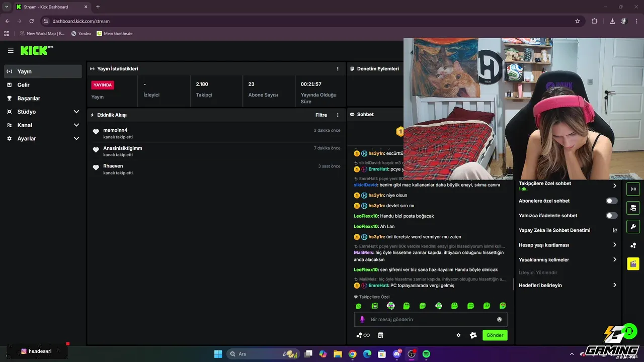This screenshot has width=644, height=362.
Task: Click the browser address bar URL
Action: 81,21
